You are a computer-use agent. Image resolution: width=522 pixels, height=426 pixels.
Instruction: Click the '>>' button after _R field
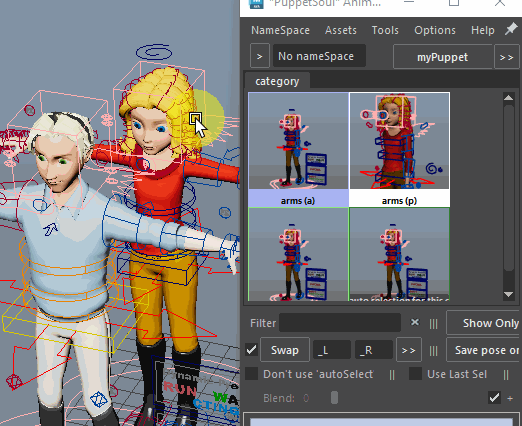coord(408,350)
